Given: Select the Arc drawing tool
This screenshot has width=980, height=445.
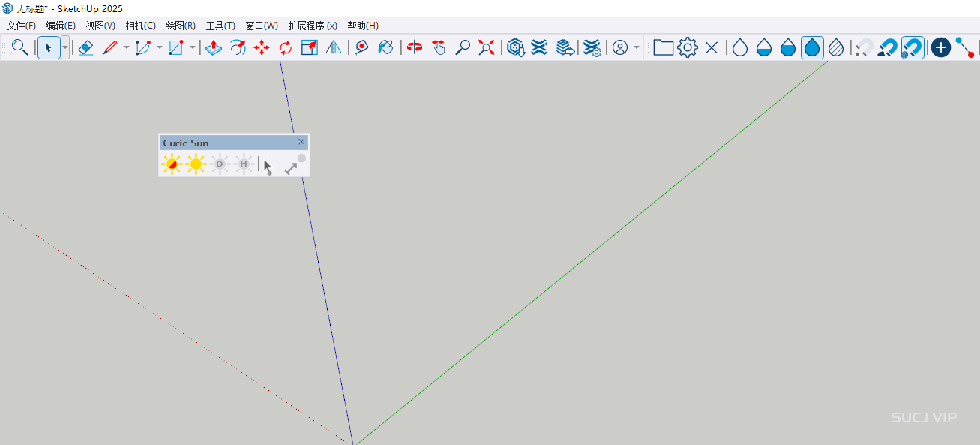Looking at the screenshot, I should click(143, 47).
